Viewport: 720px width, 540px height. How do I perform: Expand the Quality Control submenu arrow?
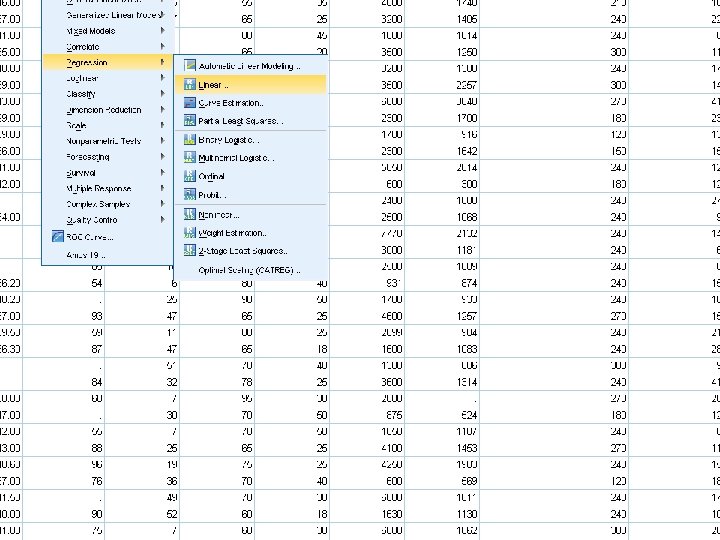[x=162, y=220]
